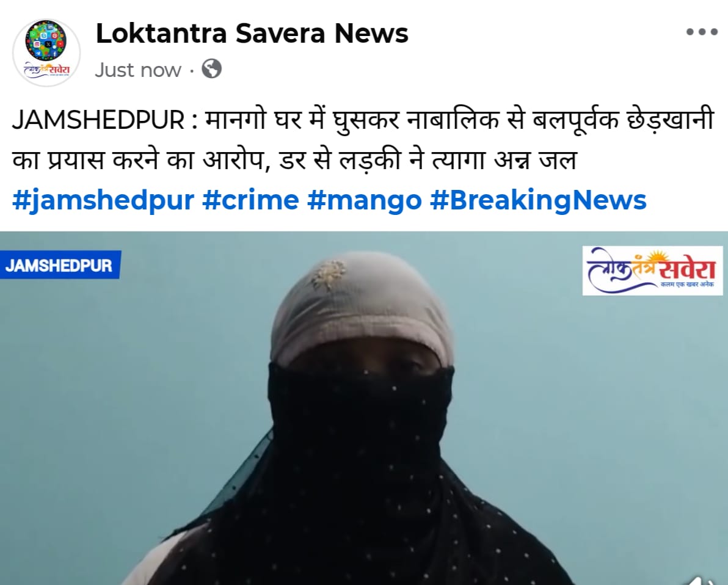
Task: Open Loktantra Savera News profile picture
Action: coord(46,53)
